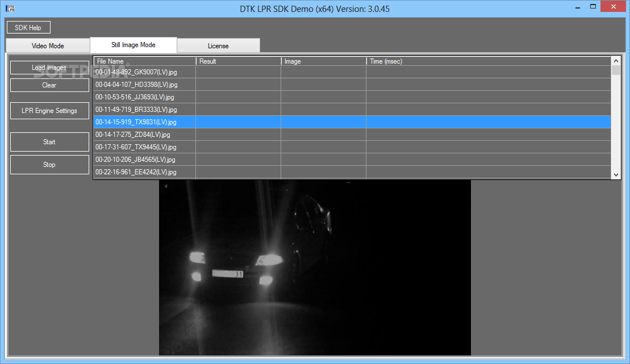Sort by the File Name column header
This screenshot has height=364, width=630.
145,61
